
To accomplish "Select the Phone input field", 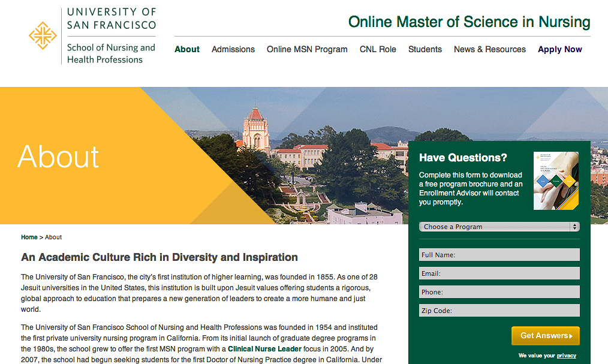I will click(499, 292).
